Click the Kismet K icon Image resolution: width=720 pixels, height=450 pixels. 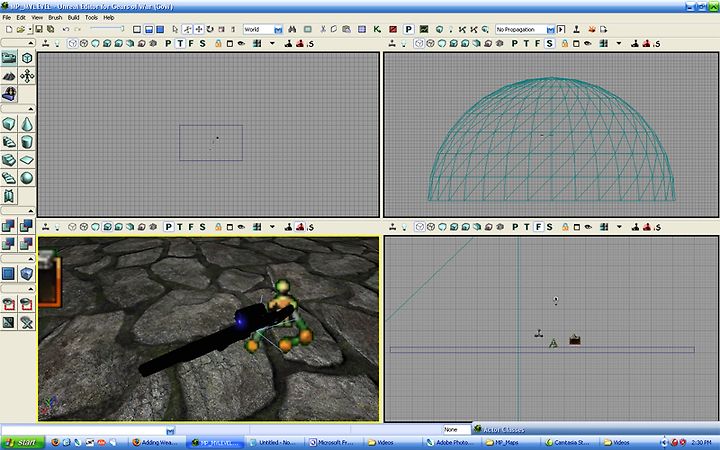point(377,29)
